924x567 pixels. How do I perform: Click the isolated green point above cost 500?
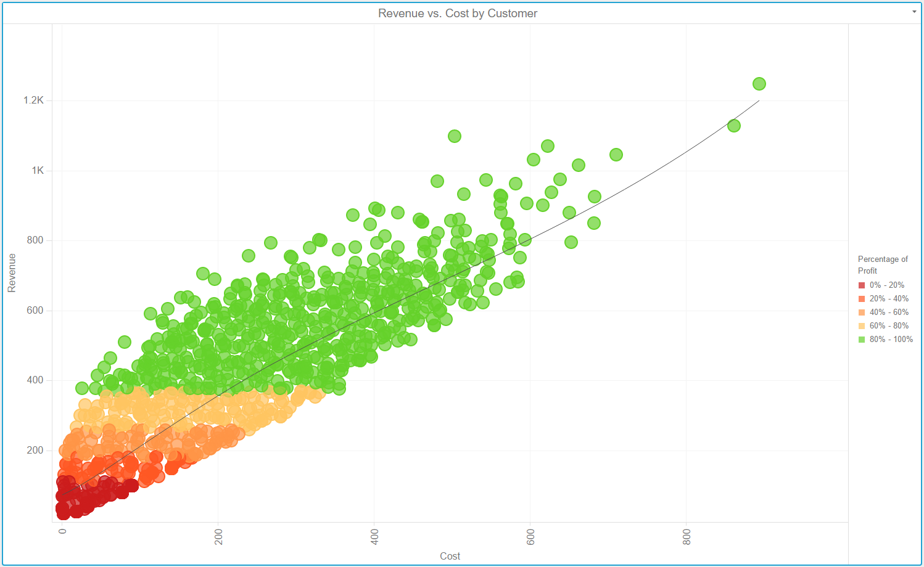click(x=455, y=136)
